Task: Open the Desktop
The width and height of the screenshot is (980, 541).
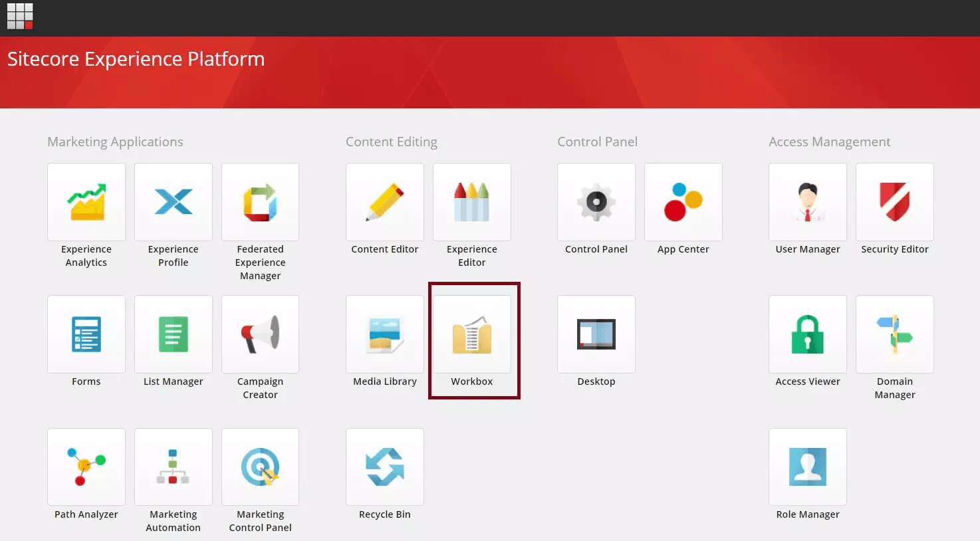Action: tap(596, 334)
